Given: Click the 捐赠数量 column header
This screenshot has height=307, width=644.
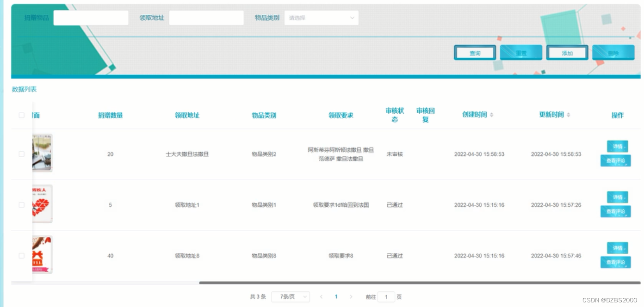Looking at the screenshot, I should pos(110,115).
